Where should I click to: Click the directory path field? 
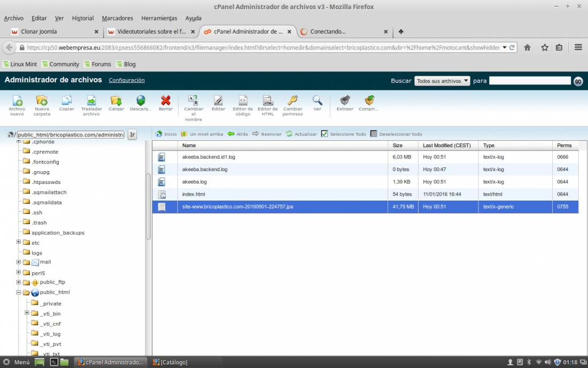click(x=71, y=135)
